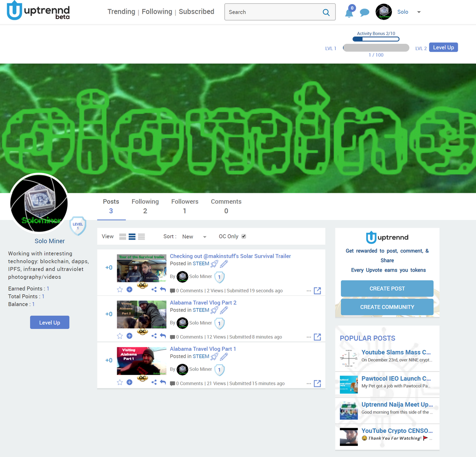Viewport: 476px width, 457px height.
Task: Focus the Search input field
Action: pyautogui.click(x=273, y=12)
